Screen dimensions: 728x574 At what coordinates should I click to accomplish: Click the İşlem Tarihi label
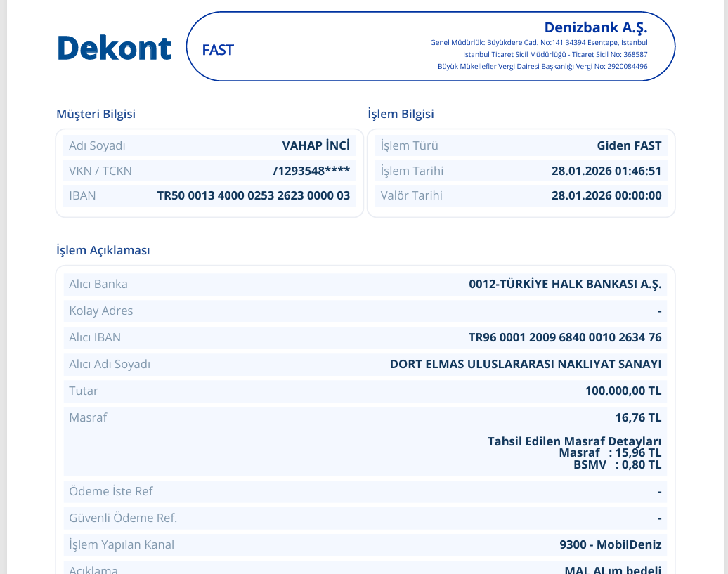click(412, 171)
